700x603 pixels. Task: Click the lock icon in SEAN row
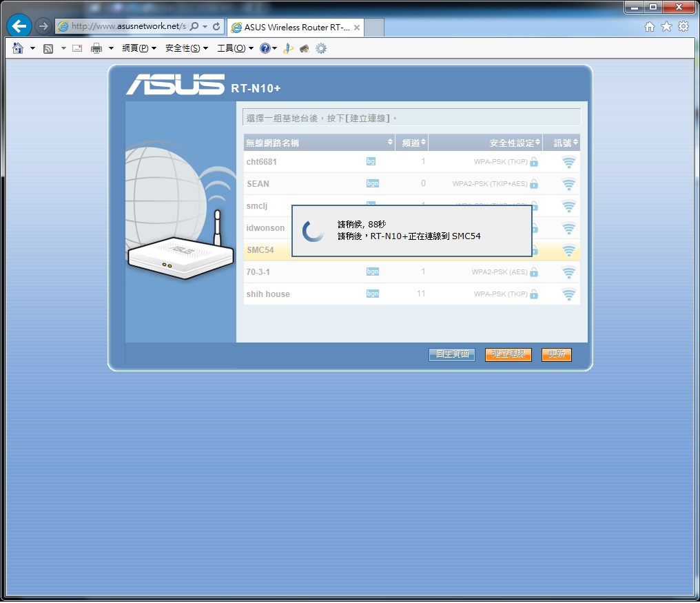534,183
